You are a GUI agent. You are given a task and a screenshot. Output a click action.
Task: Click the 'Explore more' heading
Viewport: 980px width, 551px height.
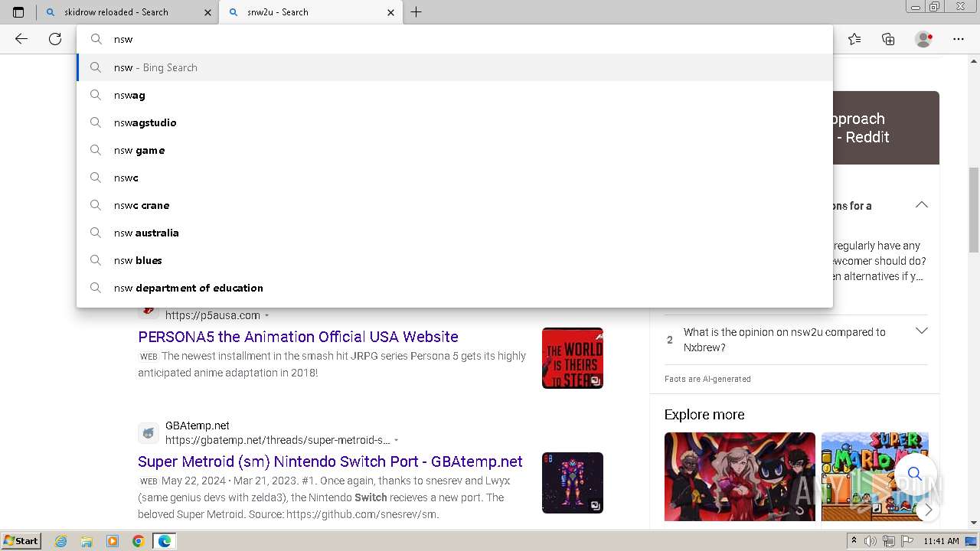[x=704, y=415]
